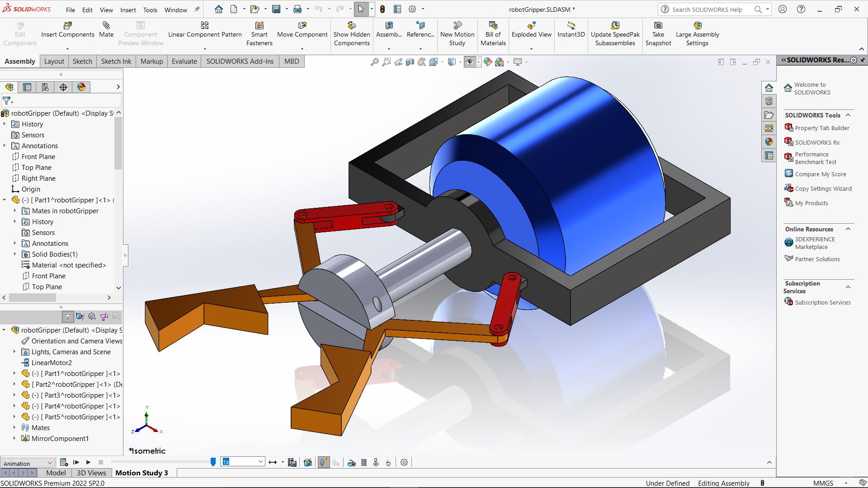Toggle the Autokey button in motion toolbar

(x=324, y=462)
